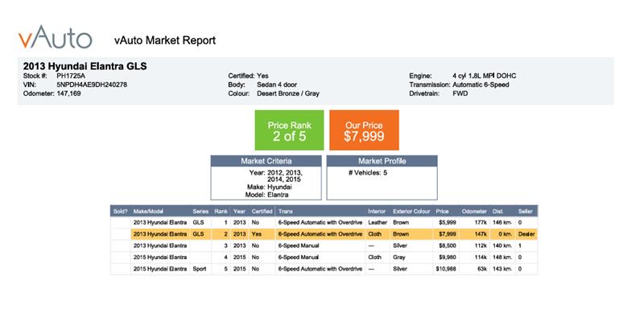Select transmission Automatic 6-Speed in header
Image resolution: width=644 pixels, height=330 pixels.
tap(481, 85)
